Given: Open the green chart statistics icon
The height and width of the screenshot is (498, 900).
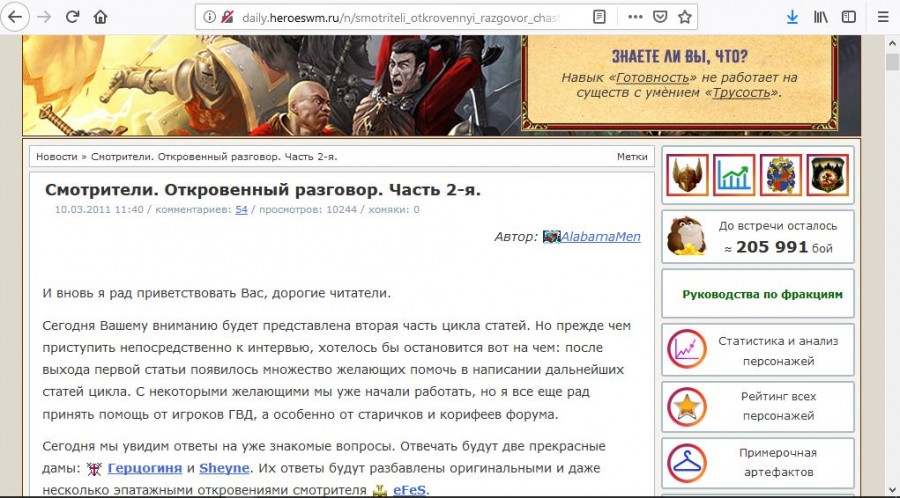Looking at the screenshot, I should 734,175.
